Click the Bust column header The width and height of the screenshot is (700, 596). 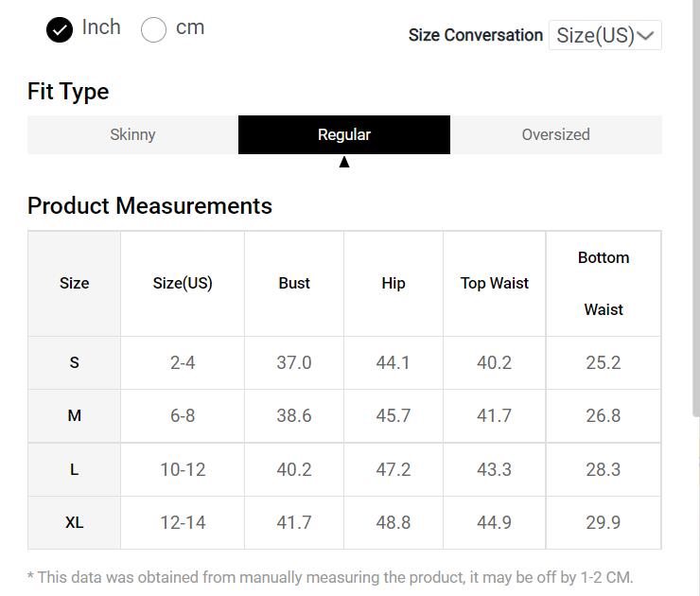point(294,283)
